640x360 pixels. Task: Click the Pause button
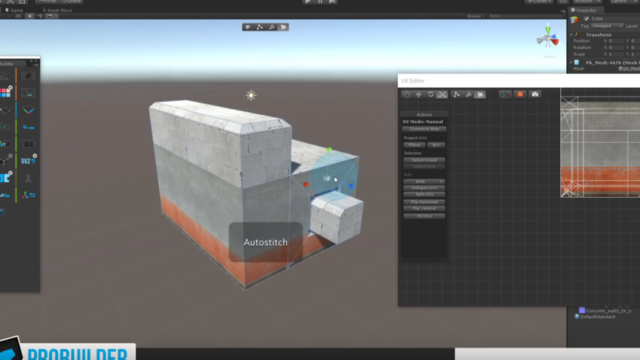click(x=320, y=2)
